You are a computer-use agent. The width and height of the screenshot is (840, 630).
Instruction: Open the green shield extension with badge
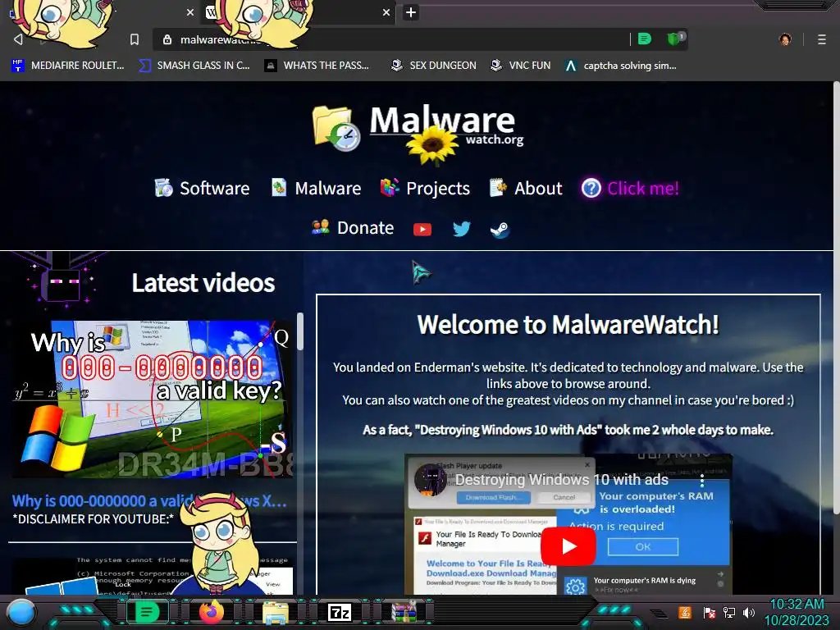pyautogui.click(x=674, y=39)
